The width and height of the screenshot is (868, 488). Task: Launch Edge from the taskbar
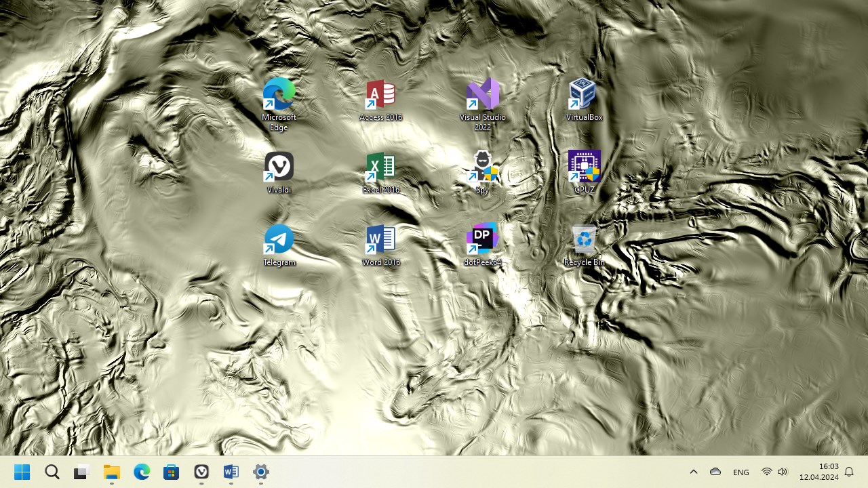142,472
